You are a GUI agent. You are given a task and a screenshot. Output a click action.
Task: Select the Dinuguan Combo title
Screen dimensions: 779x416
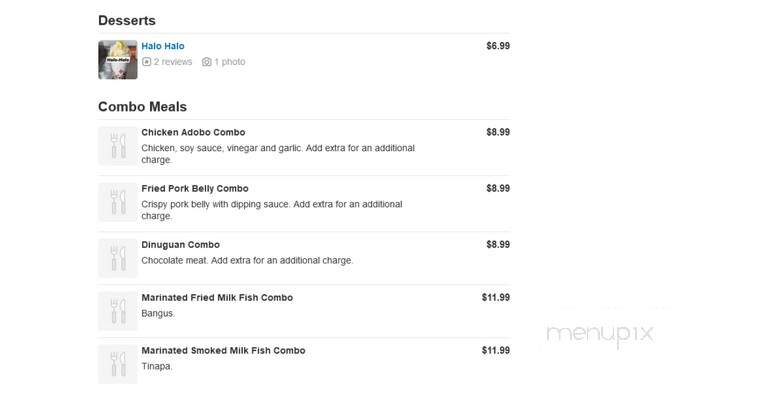pyautogui.click(x=180, y=245)
